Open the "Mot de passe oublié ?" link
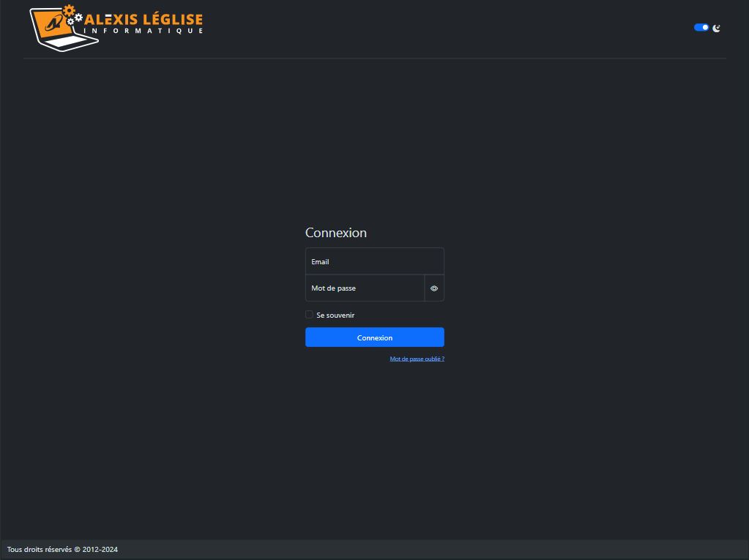The width and height of the screenshot is (749, 560). tap(417, 359)
